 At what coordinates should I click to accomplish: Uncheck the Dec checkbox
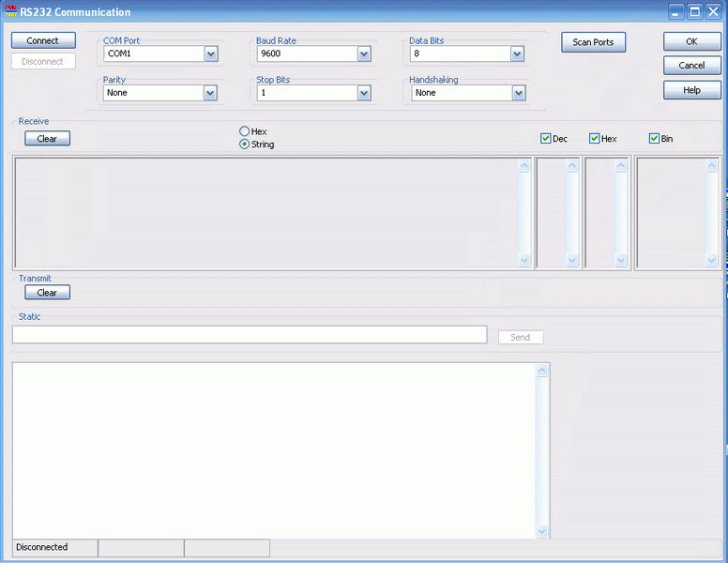point(546,139)
